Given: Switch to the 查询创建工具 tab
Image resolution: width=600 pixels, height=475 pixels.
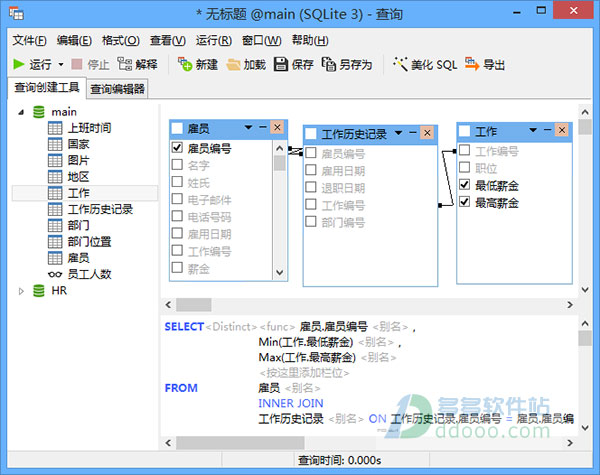Looking at the screenshot, I should tap(47, 87).
